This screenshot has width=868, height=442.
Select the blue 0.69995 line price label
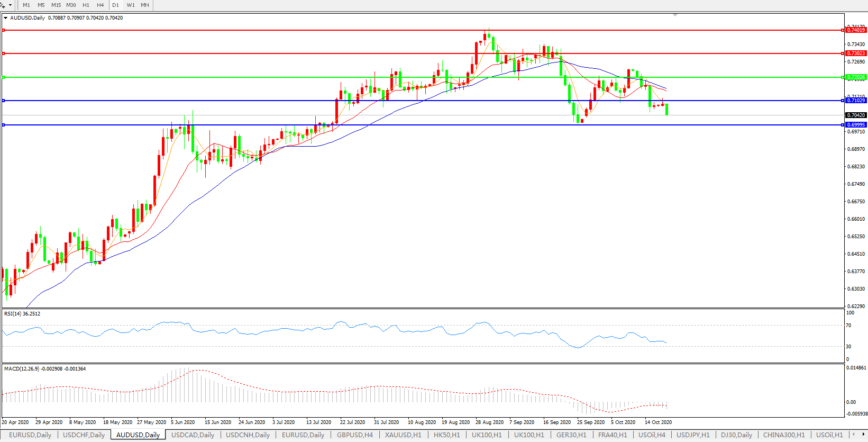pyautogui.click(x=856, y=125)
